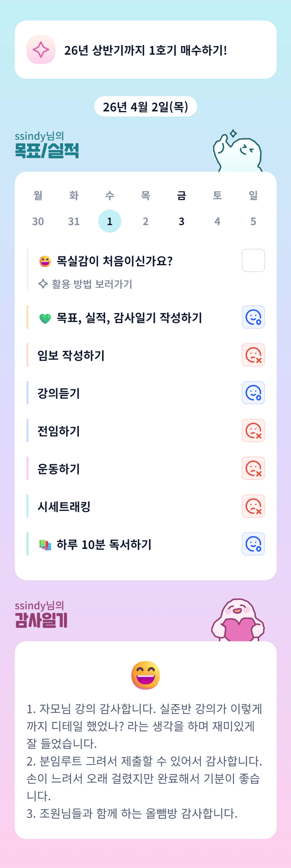Click the laughing emoji beside 목실감이 처음이신가요?
Image resolution: width=291 pixels, height=868 pixels.
pyautogui.click(x=45, y=261)
